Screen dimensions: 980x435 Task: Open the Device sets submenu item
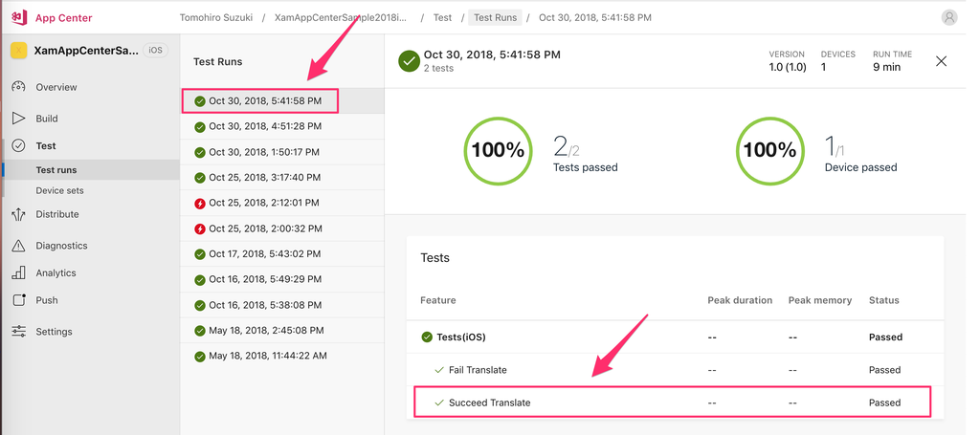coord(59,190)
